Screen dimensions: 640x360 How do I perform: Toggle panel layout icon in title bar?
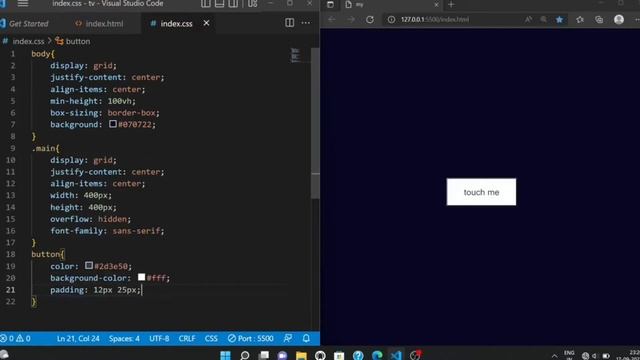pos(220,4)
